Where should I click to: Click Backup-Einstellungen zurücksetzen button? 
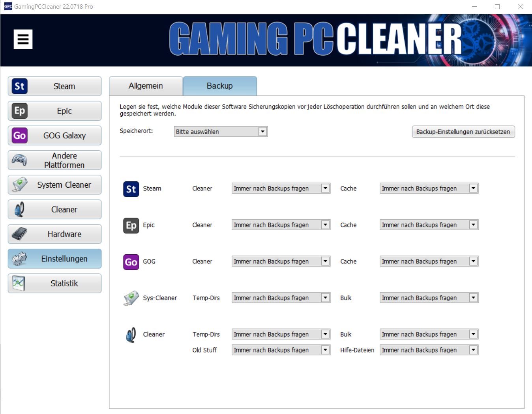tap(463, 132)
